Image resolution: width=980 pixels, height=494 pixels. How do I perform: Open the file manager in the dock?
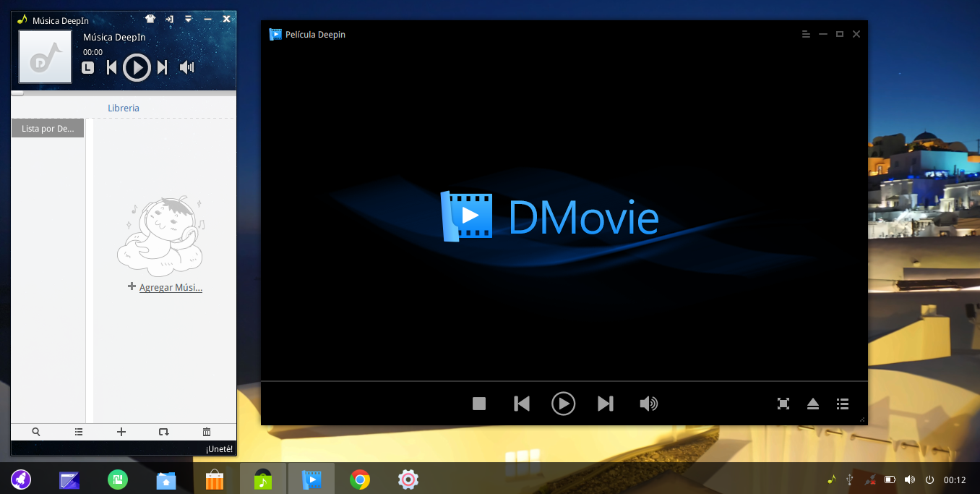[x=166, y=480]
